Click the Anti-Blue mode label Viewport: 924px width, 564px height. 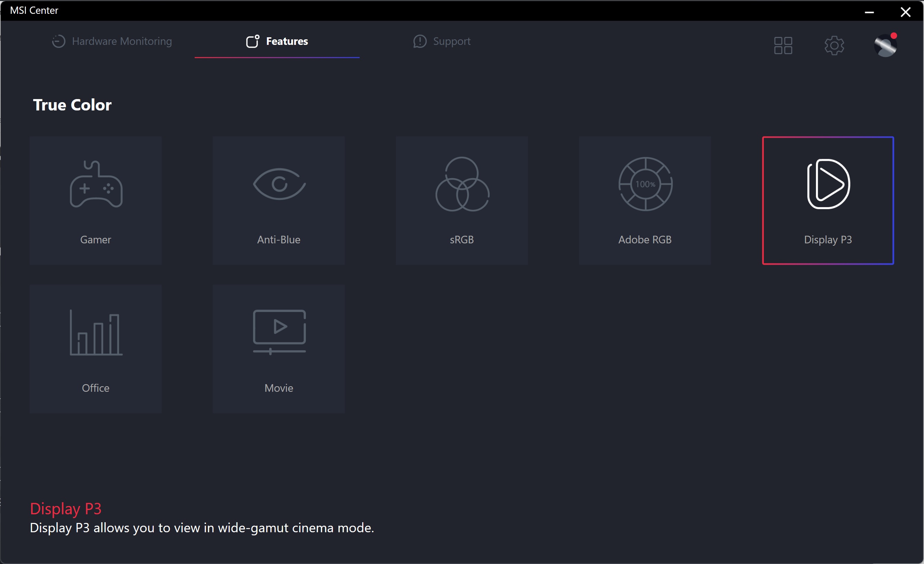coord(279,240)
